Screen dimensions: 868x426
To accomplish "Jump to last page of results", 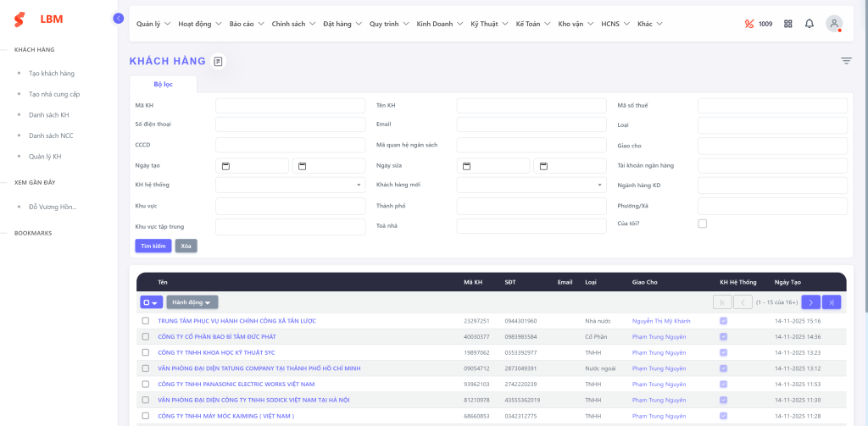I will tap(832, 302).
